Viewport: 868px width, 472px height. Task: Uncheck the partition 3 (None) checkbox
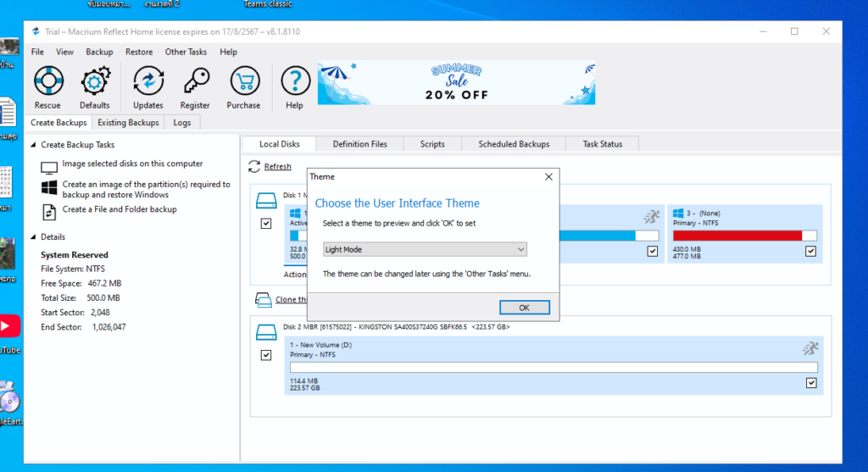[x=810, y=252]
